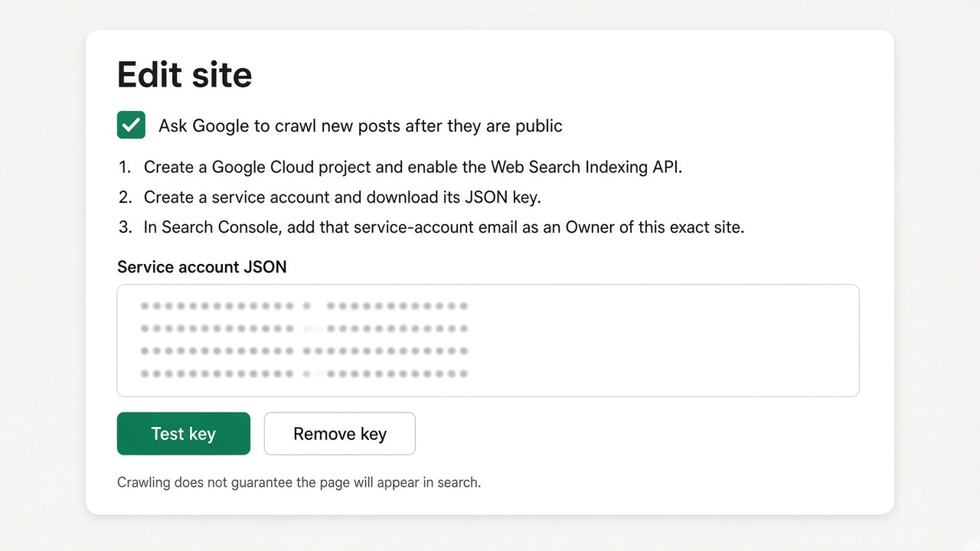
Task: Click the "Ask Google to crawl new posts" label
Action: click(x=361, y=126)
